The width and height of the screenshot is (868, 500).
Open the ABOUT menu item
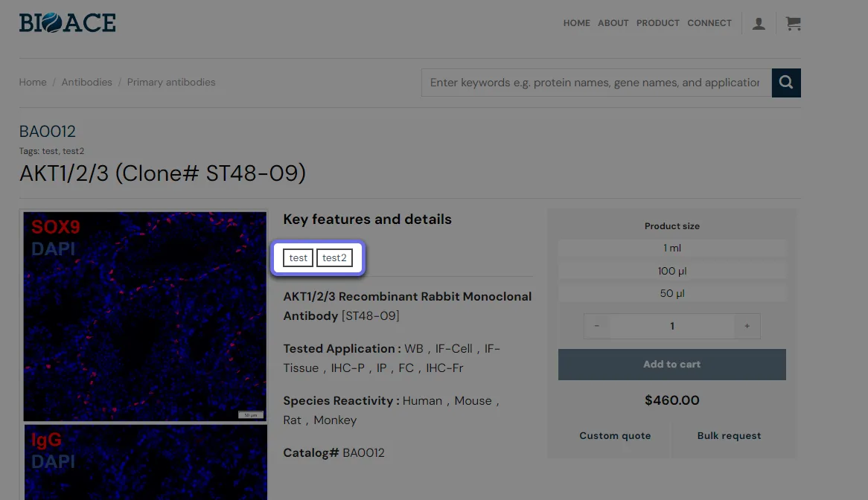(613, 23)
